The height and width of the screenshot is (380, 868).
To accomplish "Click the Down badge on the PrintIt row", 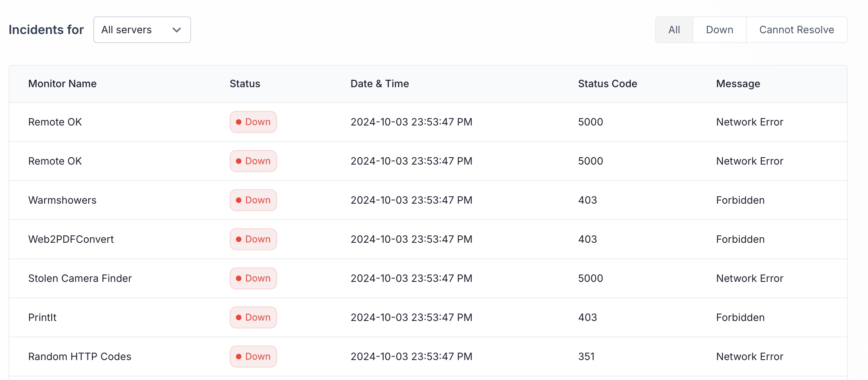I will (x=253, y=317).
